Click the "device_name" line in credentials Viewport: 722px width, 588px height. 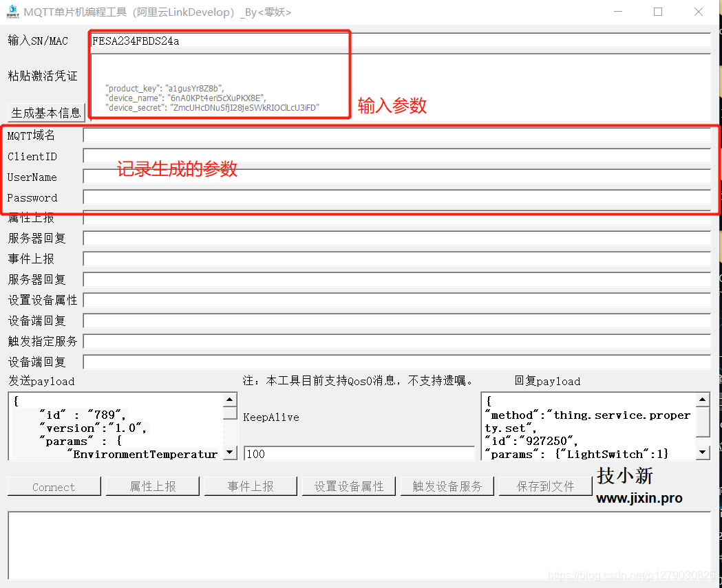click(186, 98)
